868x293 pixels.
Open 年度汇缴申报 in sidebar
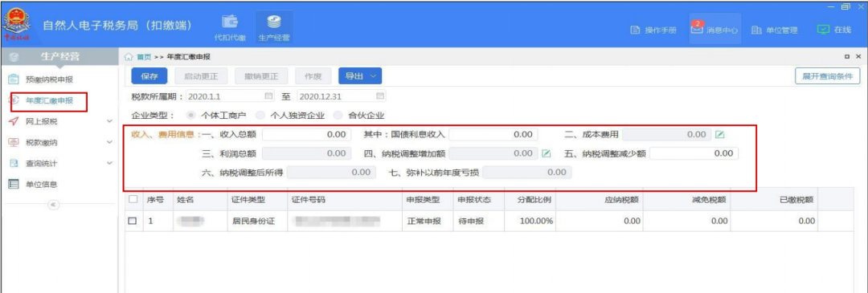coord(49,100)
